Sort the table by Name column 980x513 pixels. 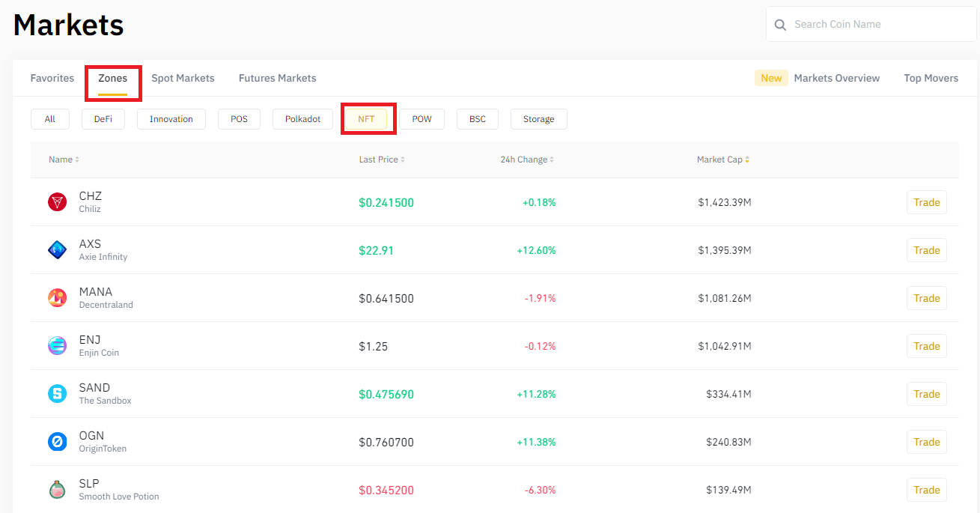[64, 160]
